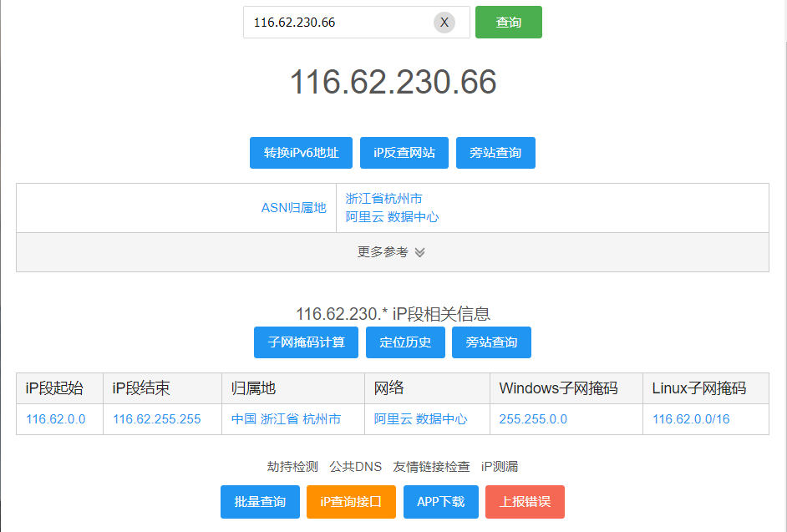Open the 浙江省杭州市 location link
The width and height of the screenshot is (787, 532).
click(x=383, y=199)
